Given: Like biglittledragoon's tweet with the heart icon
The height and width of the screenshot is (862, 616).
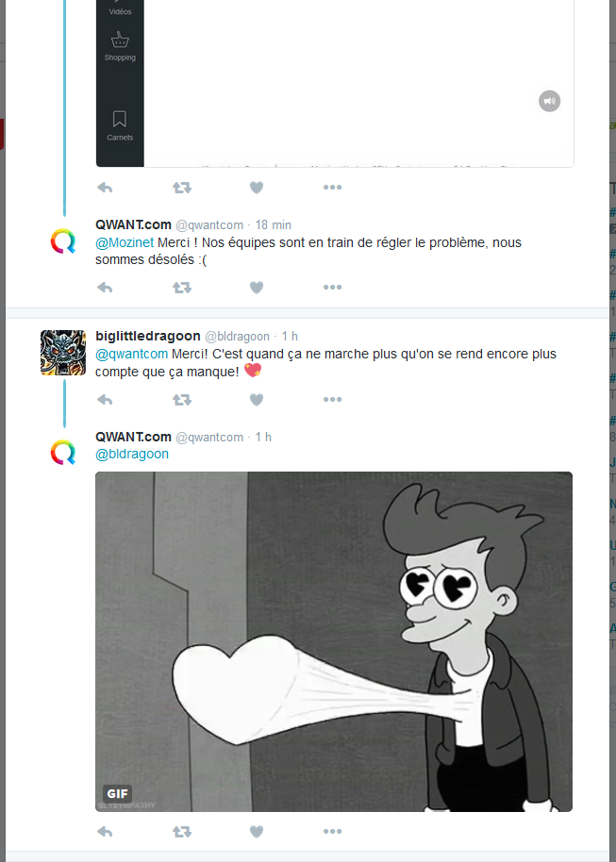Looking at the screenshot, I should click(257, 400).
